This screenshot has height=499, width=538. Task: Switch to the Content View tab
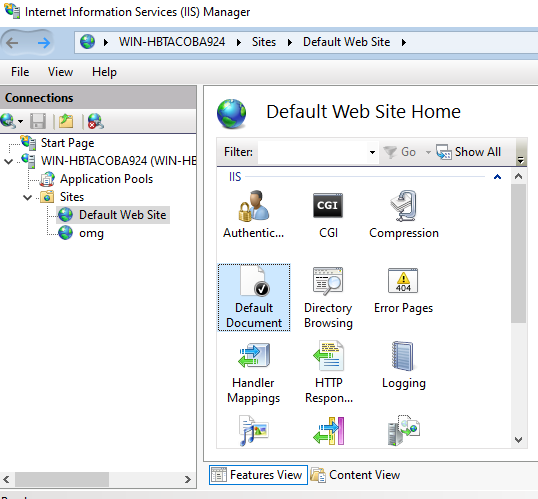click(355, 475)
